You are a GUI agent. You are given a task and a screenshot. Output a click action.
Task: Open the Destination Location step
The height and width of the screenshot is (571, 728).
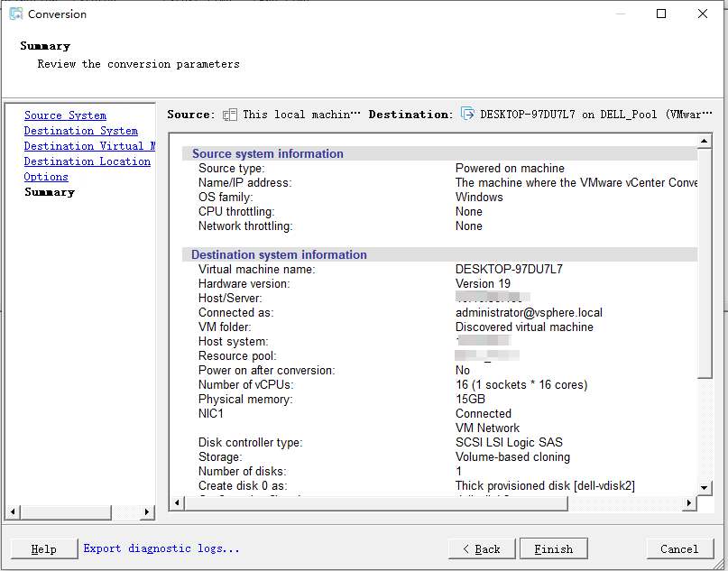88,161
